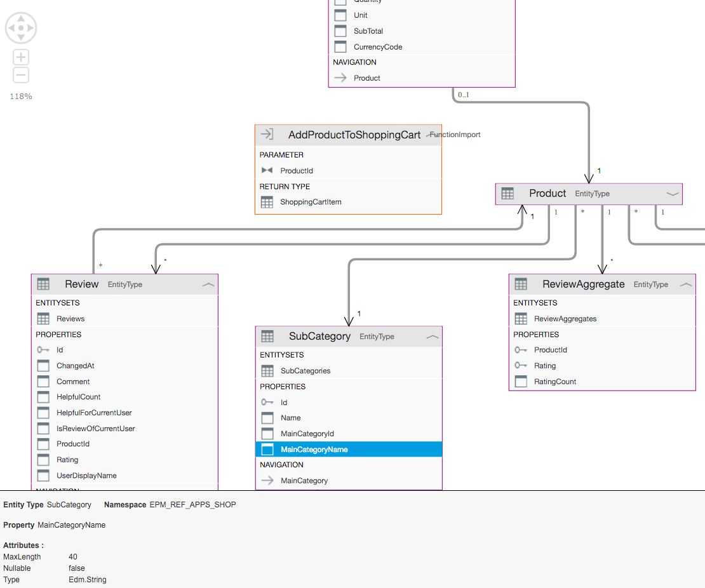Click the AddProductToShoppingCart function import icon

click(267, 134)
